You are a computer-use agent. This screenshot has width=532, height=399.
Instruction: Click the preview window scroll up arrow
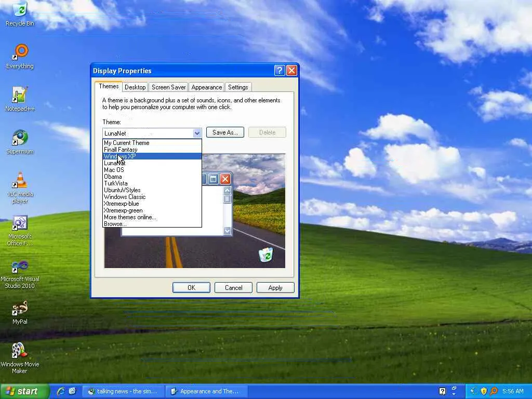[x=227, y=190]
